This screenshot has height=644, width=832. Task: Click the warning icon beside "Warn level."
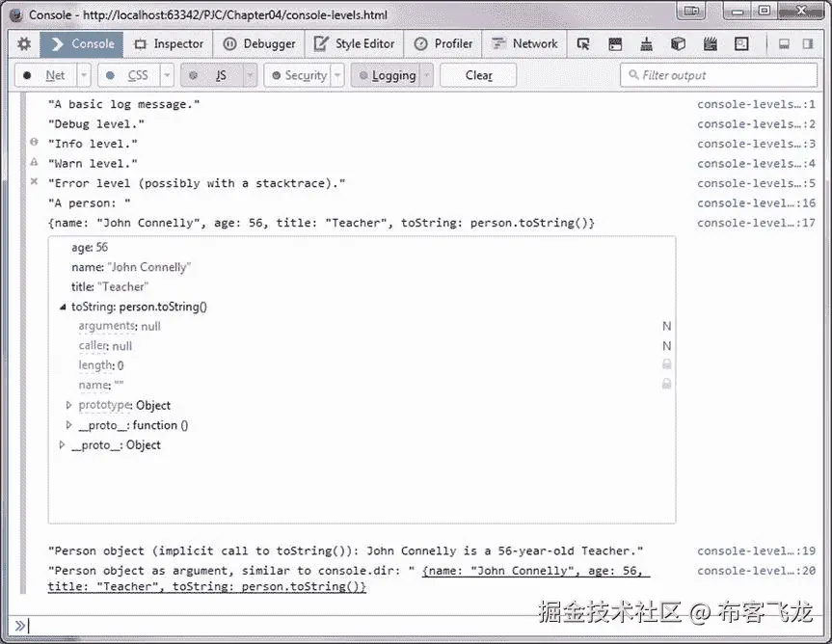pos(34,162)
